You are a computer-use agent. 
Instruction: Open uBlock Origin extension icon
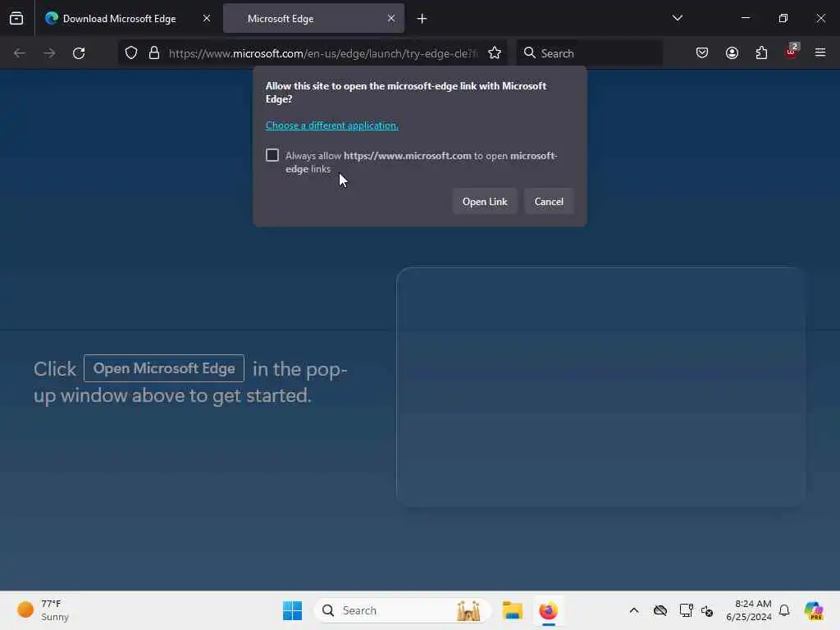click(792, 52)
